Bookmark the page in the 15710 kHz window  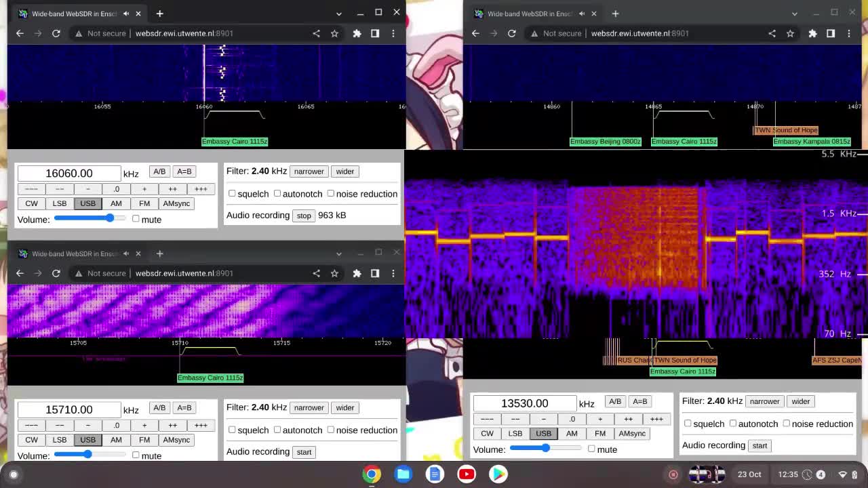click(334, 273)
